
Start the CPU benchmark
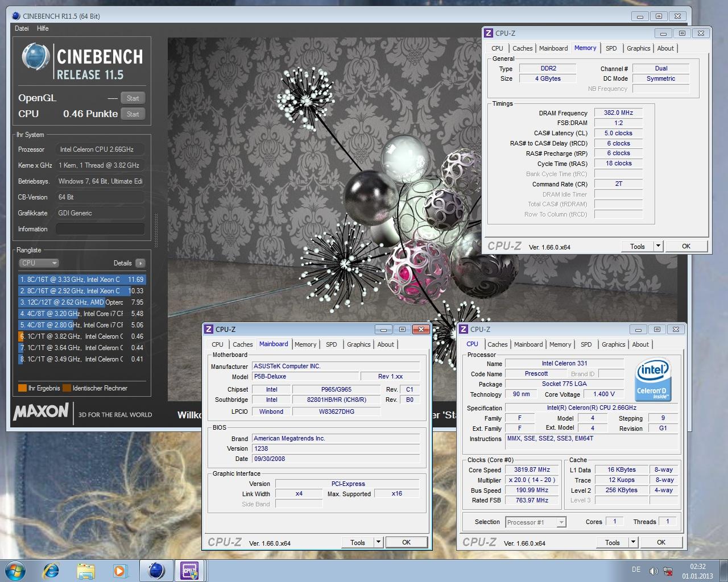133,114
